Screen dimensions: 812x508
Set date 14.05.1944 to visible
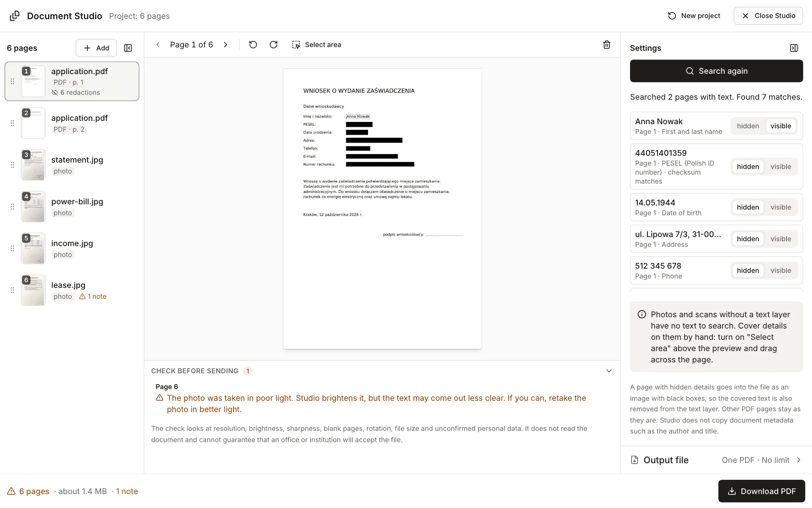point(781,207)
